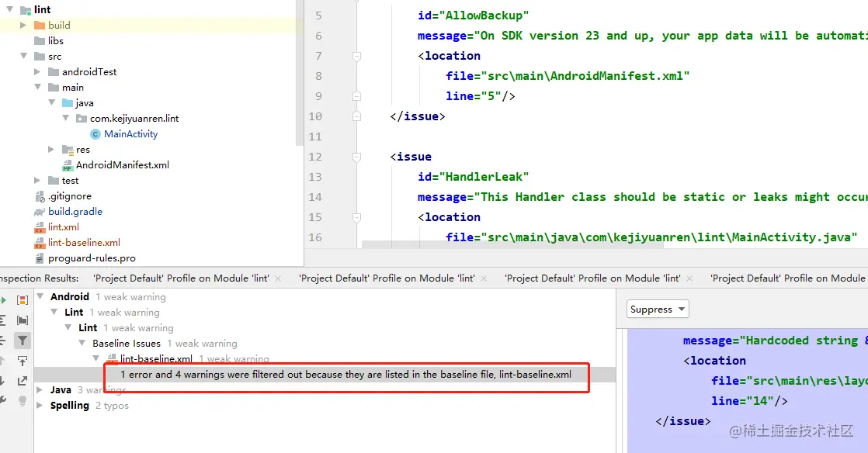Collapse the Baseline Issues node
Image resolution: width=868 pixels, height=453 pixels.
pos(82,343)
